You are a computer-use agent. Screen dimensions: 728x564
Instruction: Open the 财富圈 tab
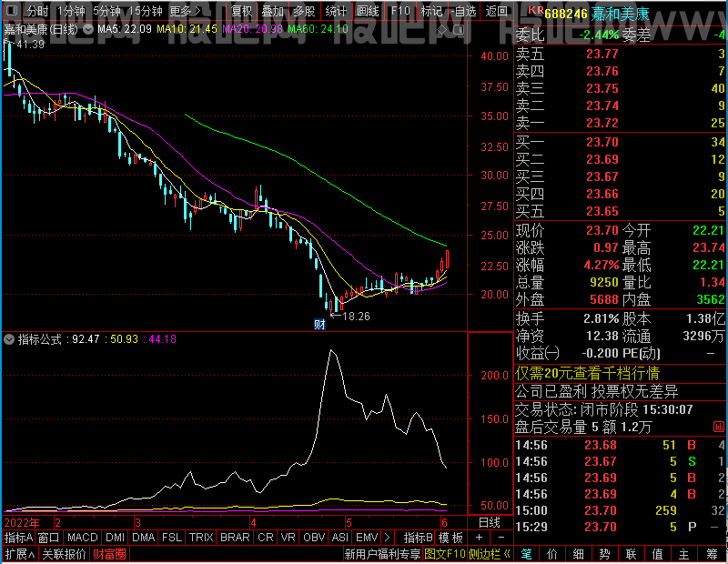(x=109, y=554)
